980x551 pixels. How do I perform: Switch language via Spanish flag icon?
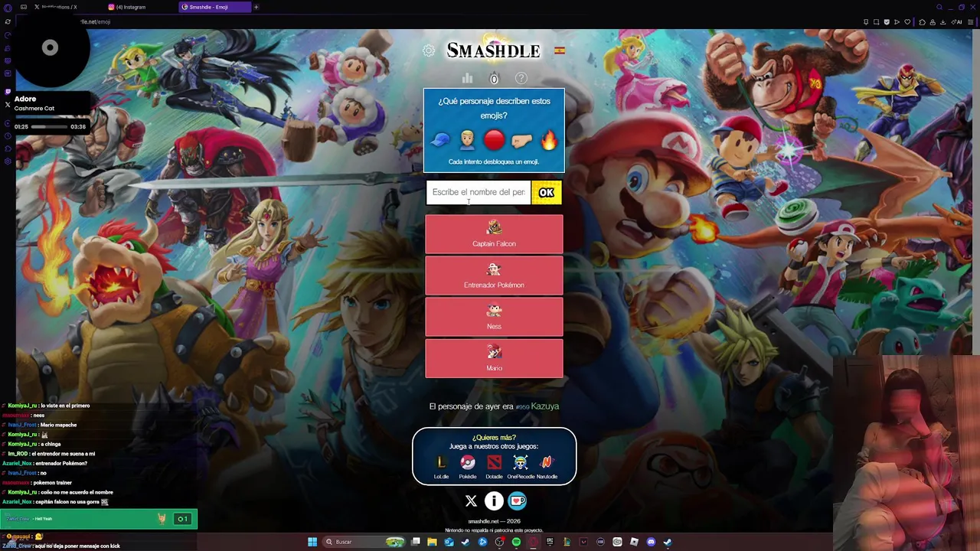tap(560, 51)
